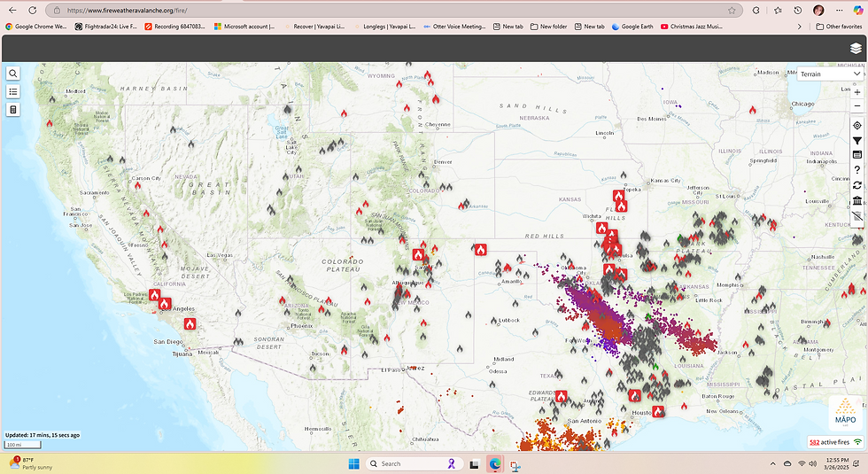Open the calculator icon on map sidebar
This screenshot has width=868, height=474.
coord(13,110)
